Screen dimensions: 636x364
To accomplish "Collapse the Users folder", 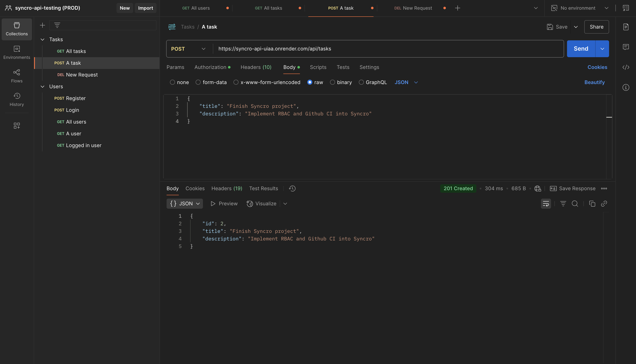I will click(42, 87).
